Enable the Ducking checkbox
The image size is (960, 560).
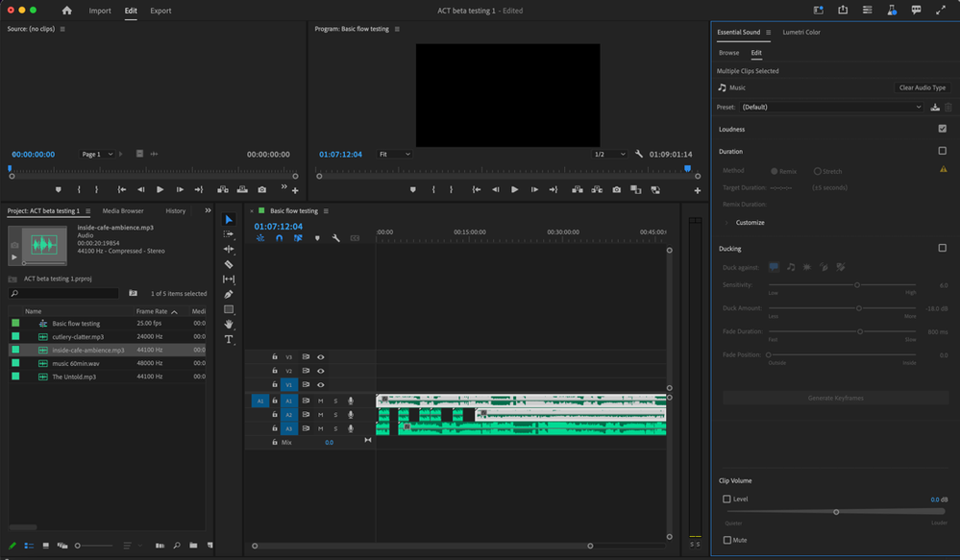(942, 248)
